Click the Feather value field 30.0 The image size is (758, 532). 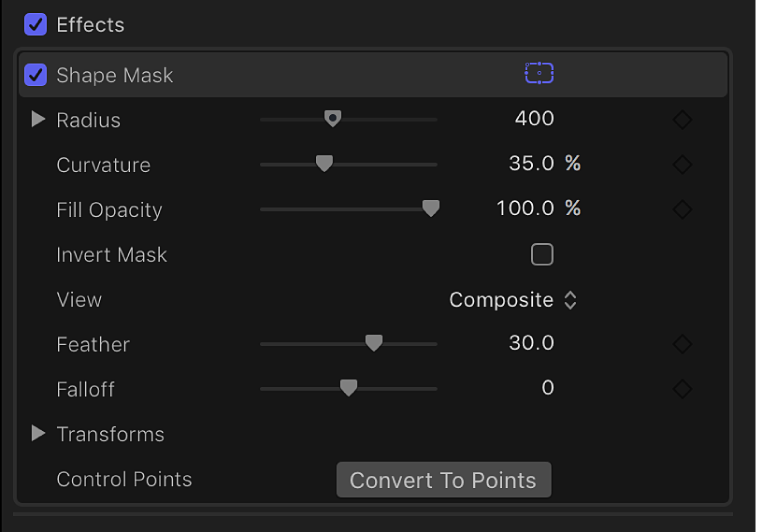click(x=531, y=343)
